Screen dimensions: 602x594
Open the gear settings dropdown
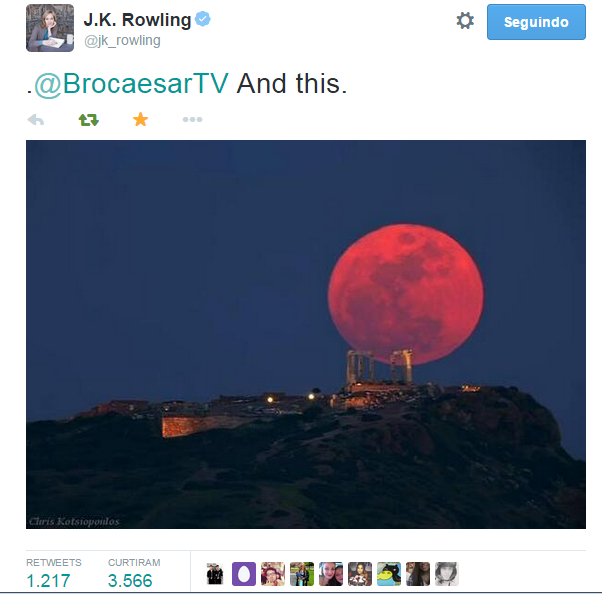[x=465, y=21]
